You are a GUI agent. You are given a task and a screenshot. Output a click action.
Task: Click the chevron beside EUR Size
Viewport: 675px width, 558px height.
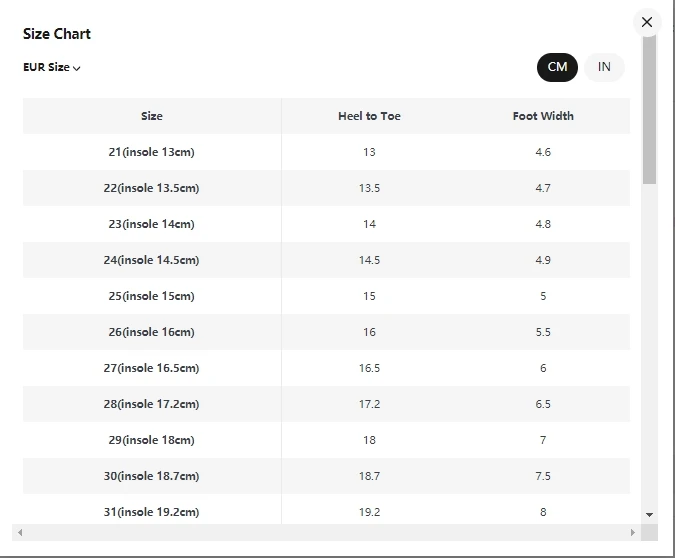[x=77, y=68]
